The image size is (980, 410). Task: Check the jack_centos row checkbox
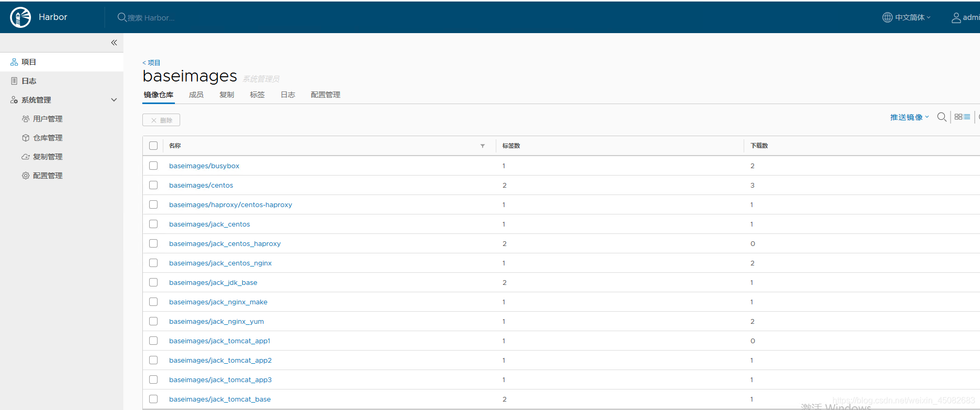(x=153, y=224)
